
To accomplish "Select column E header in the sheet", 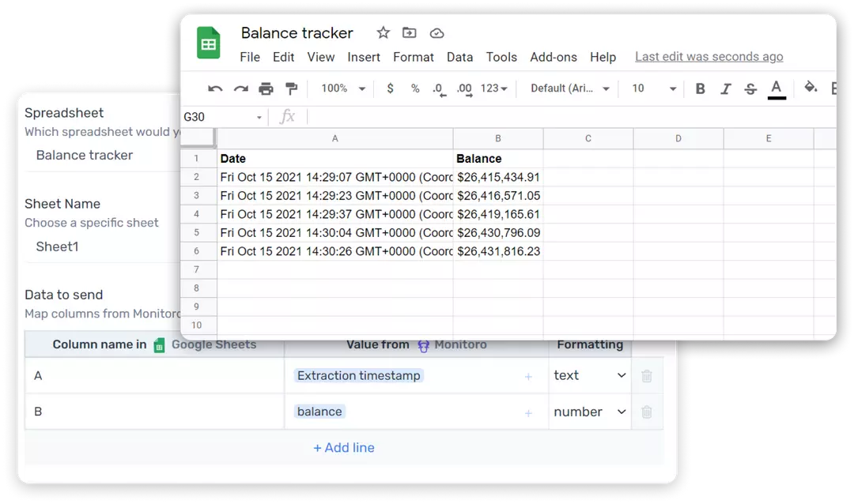I will coord(769,139).
